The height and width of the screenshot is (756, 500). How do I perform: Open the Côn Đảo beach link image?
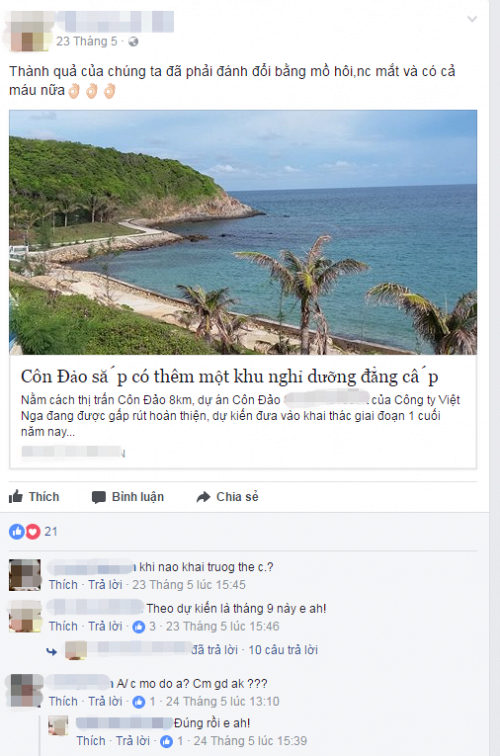click(243, 232)
